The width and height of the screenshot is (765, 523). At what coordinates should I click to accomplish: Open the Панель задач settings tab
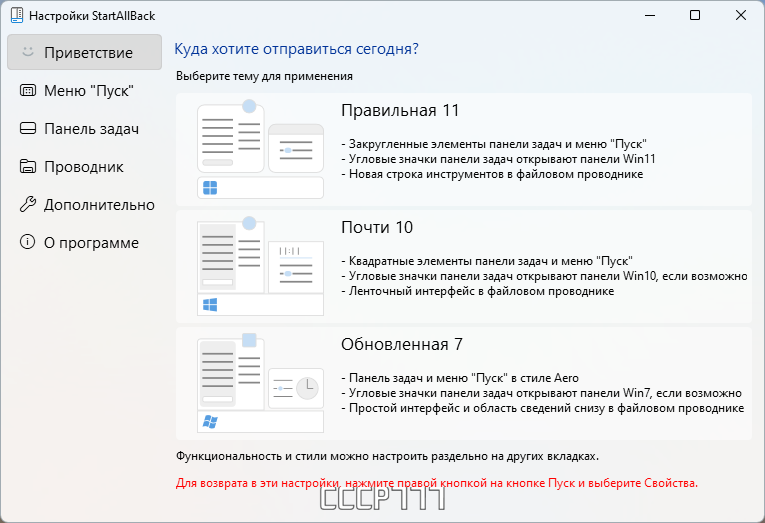point(84,128)
